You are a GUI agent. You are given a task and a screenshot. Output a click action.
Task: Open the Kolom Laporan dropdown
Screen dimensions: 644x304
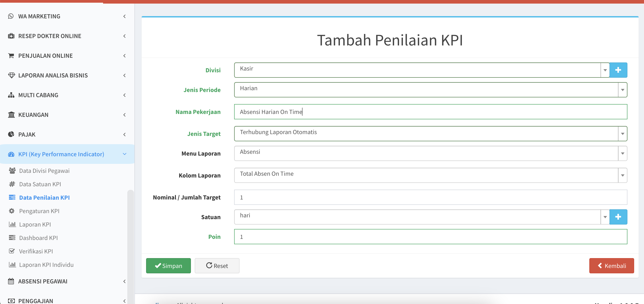pos(430,175)
